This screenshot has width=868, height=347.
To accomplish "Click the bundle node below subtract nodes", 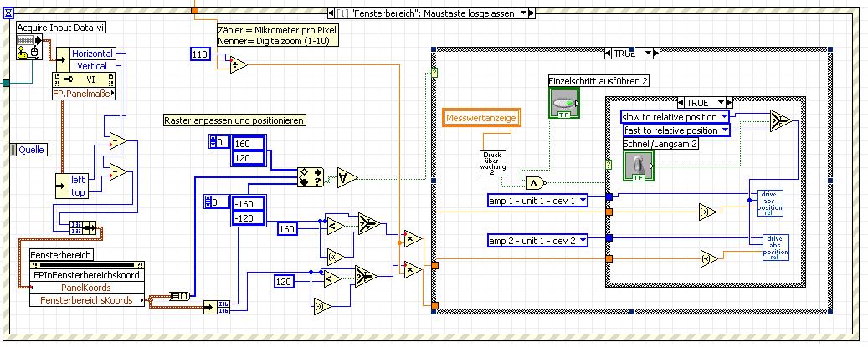I will point(82,227).
